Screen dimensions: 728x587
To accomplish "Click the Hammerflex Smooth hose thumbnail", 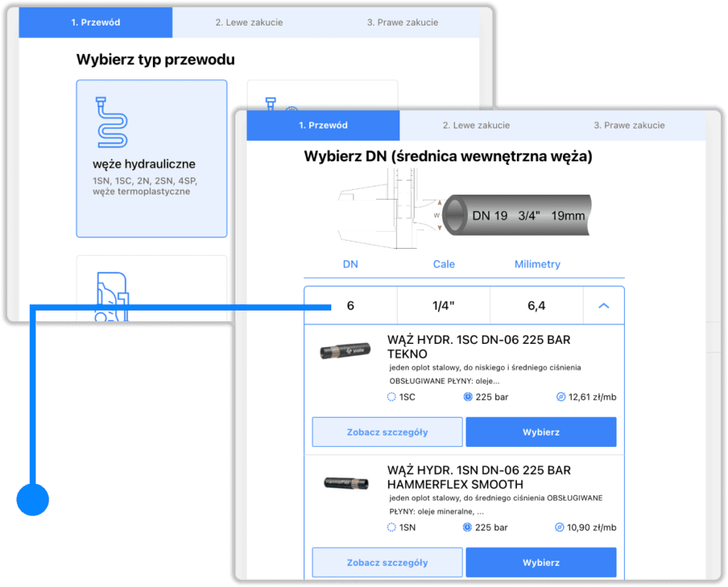I will click(x=345, y=481).
